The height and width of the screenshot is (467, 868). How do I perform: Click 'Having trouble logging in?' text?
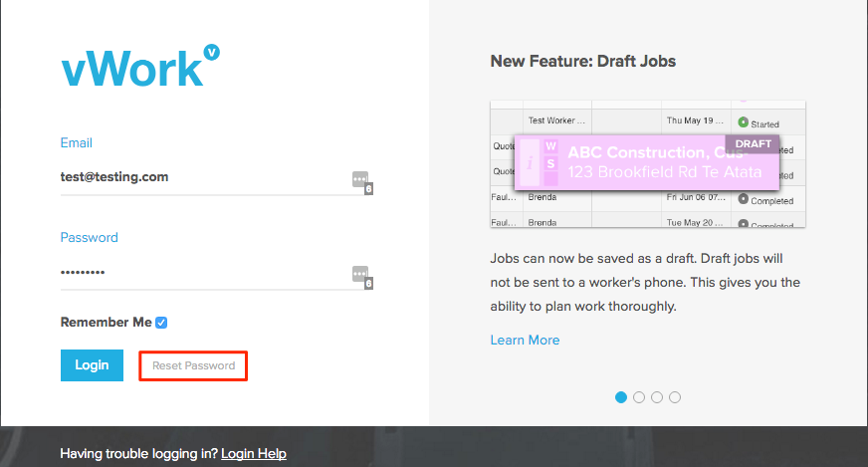tap(139, 454)
